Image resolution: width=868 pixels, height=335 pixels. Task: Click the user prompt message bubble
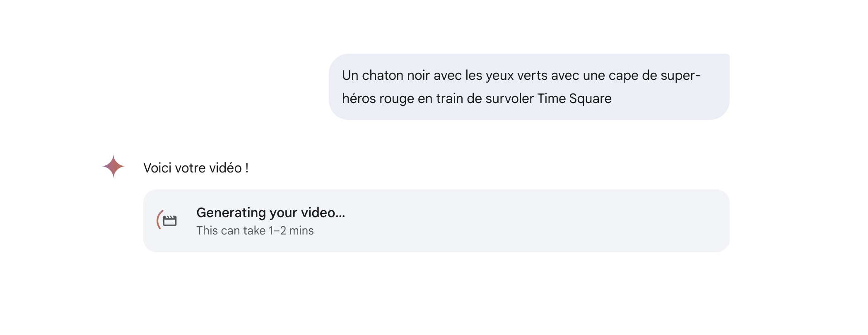(x=529, y=87)
